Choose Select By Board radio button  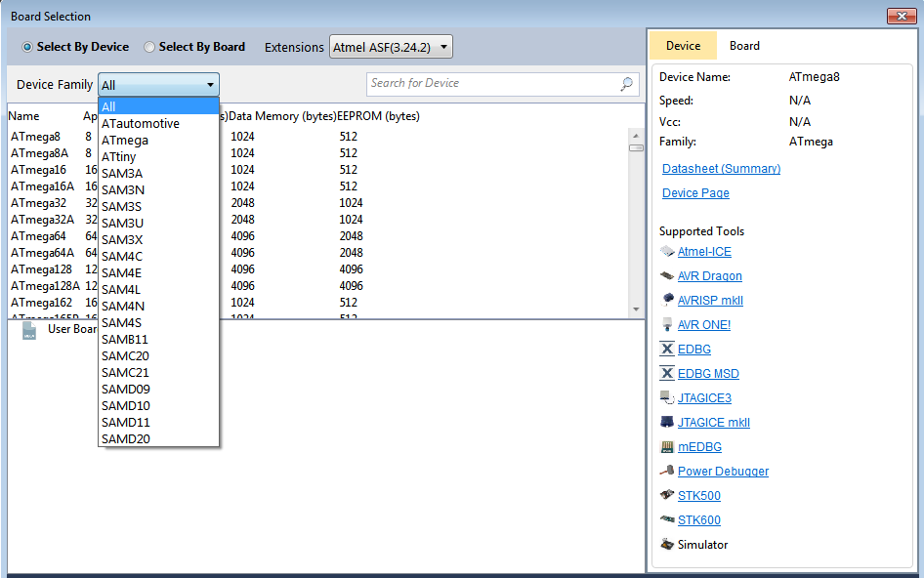point(149,47)
